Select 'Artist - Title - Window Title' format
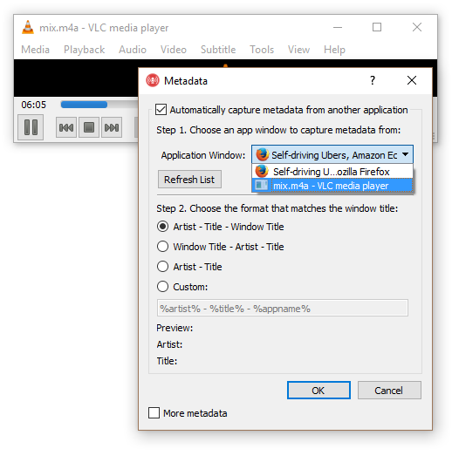Viewport: 452px width, 476px height. (x=163, y=227)
